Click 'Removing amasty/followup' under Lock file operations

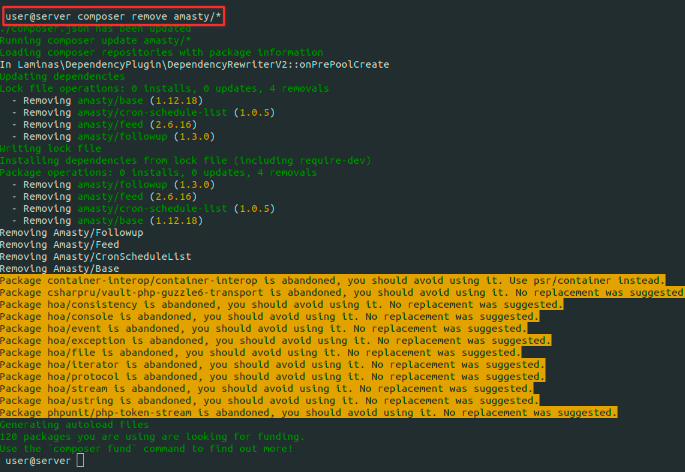pos(114,137)
